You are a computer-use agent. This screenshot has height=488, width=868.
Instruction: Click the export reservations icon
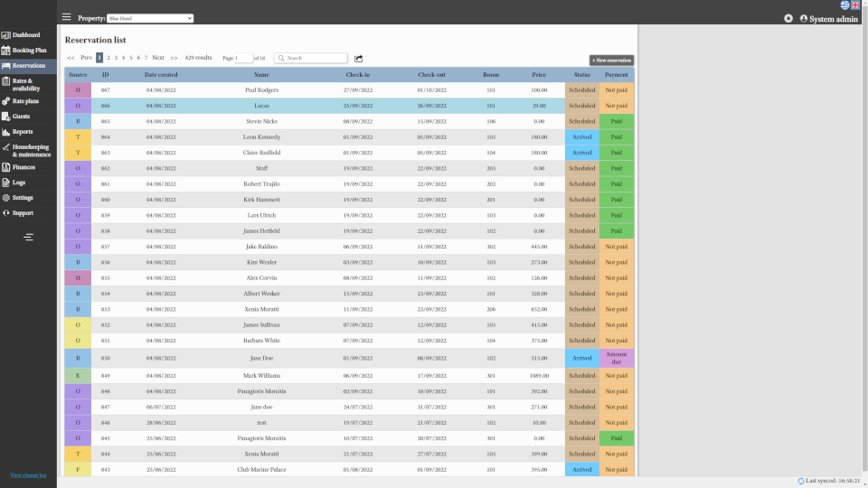pyautogui.click(x=358, y=58)
